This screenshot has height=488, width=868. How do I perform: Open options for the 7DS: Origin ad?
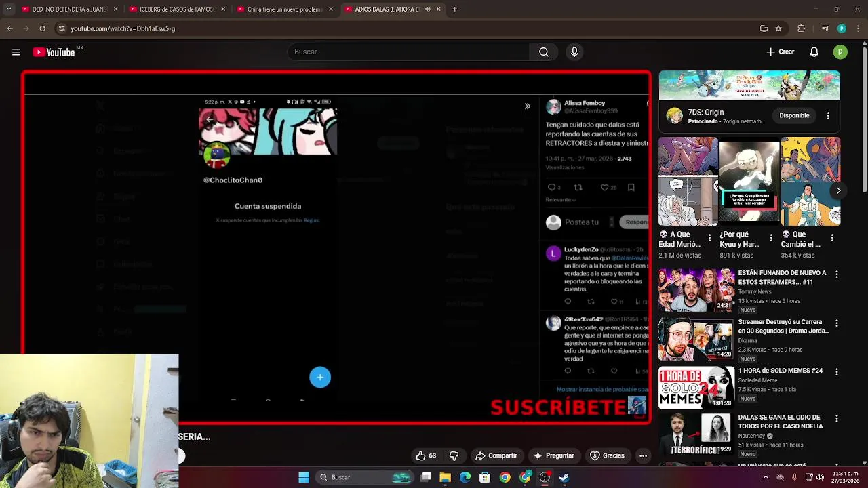click(828, 116)
